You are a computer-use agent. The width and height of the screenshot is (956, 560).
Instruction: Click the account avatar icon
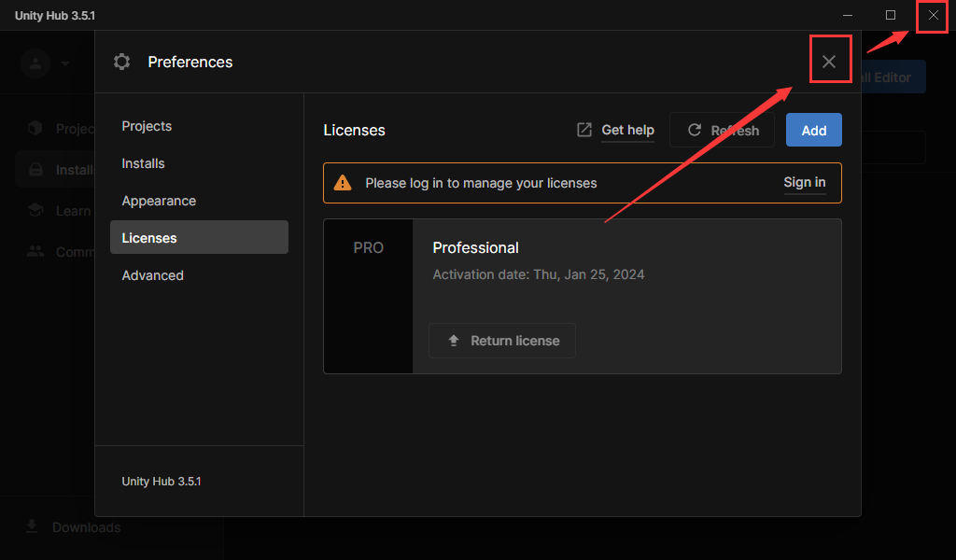click(35, 63)
